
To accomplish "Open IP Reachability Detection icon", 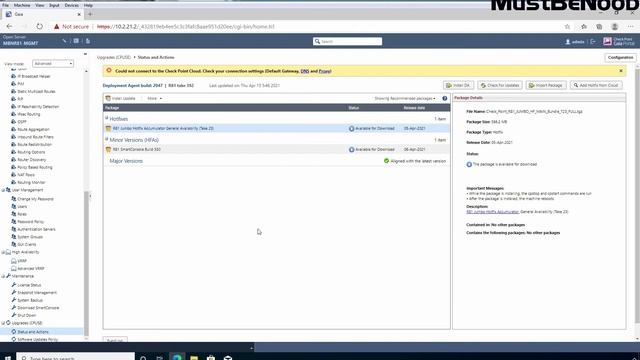I will [x=13, y=107].
